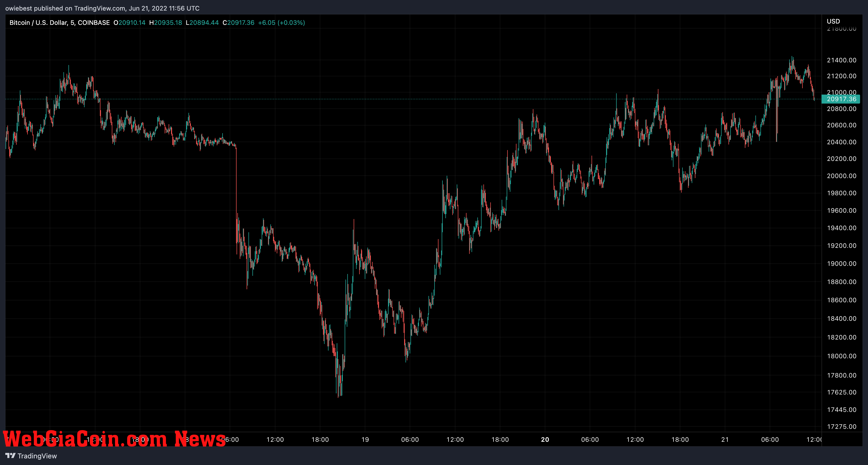Click the 20000.00 price axis label
This screenshot has width=868, height=465.
pos(841,176)
